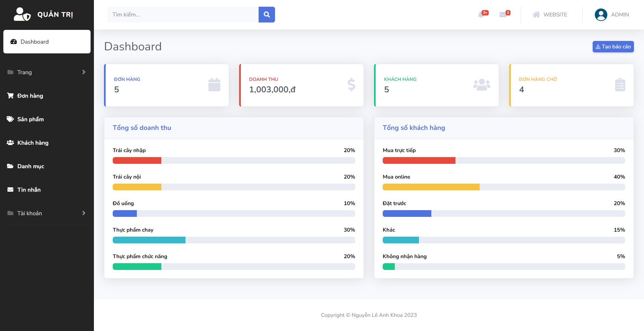Expand the Trang chevron arrow

point(84,72)
